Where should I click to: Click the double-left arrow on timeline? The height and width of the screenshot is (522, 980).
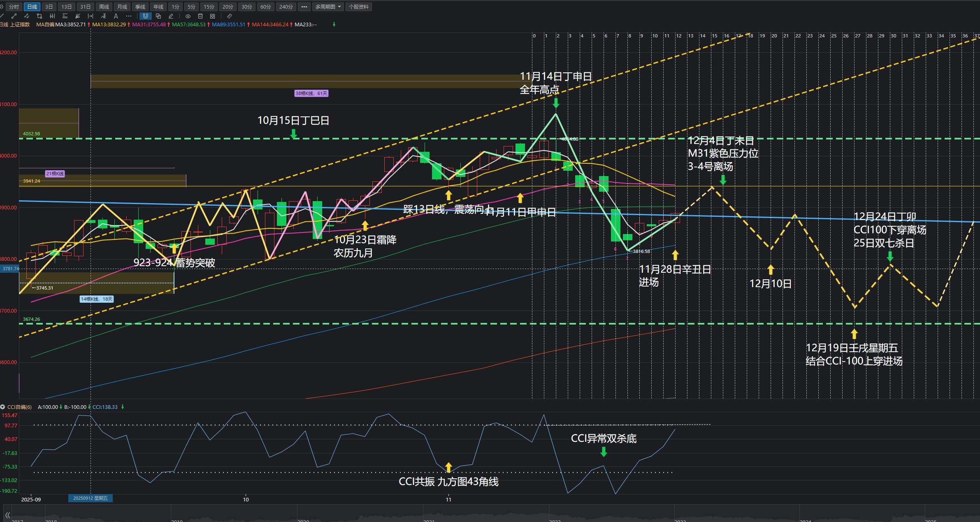pos(7,515)
